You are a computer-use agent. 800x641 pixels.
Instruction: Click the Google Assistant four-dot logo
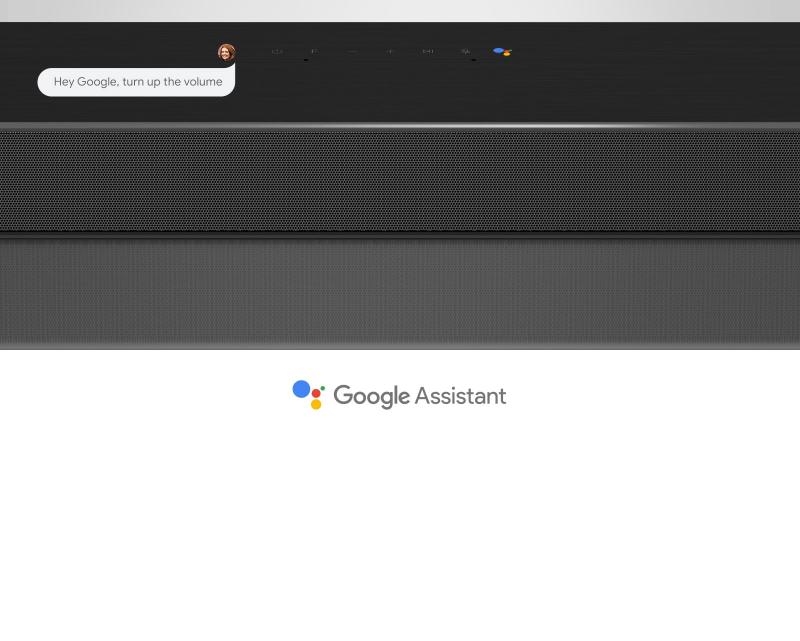coord(309,395)
